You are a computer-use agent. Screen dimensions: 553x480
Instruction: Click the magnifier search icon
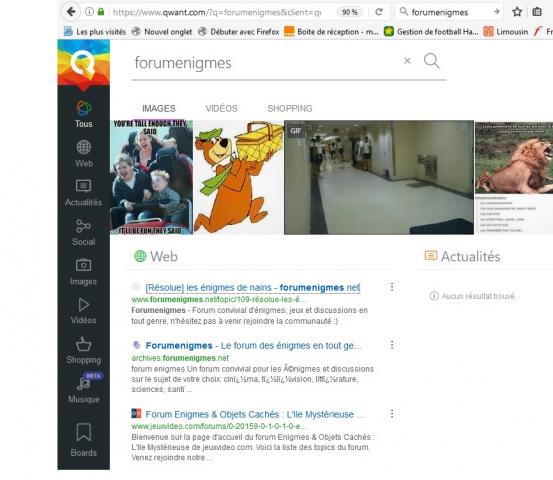pos(432,61)
